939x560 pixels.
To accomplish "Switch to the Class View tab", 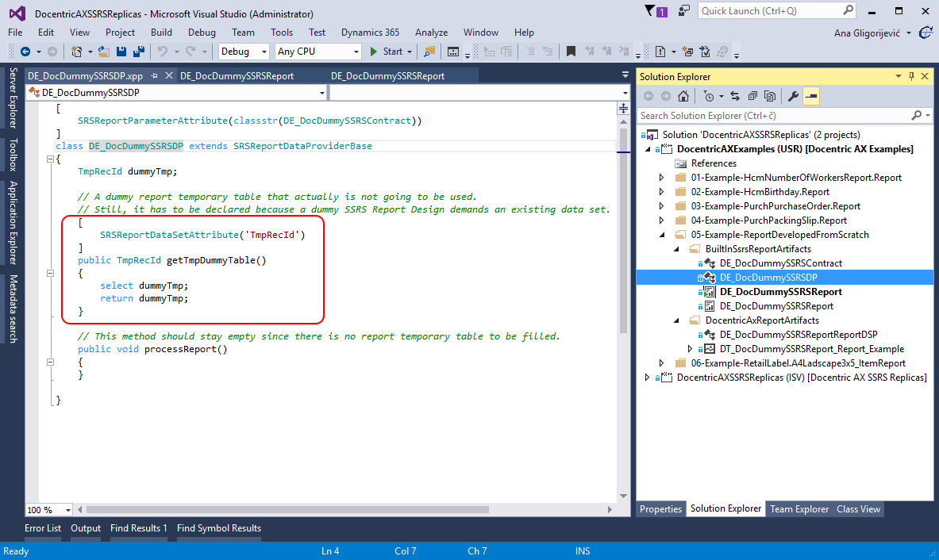I will [858, 509].
